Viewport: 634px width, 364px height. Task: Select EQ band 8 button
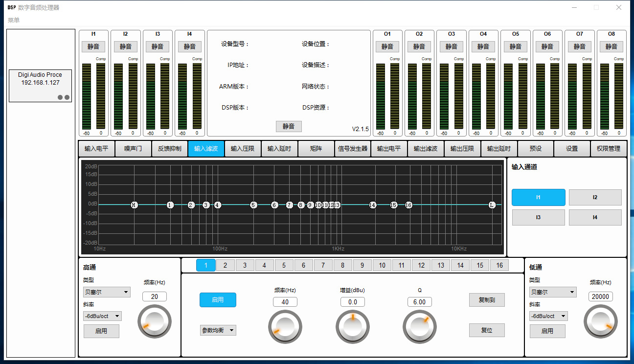coord(343,265)
